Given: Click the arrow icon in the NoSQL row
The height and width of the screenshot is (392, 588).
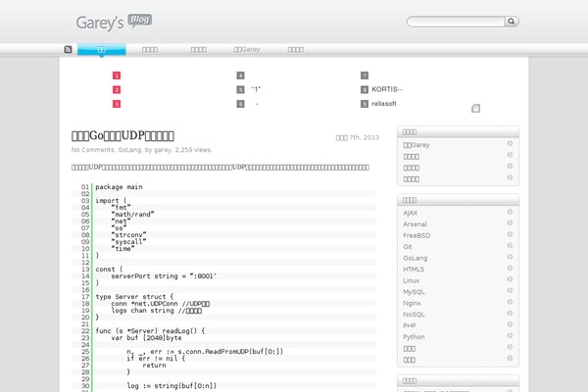Looking at the screenshot, I should point(510,313).
